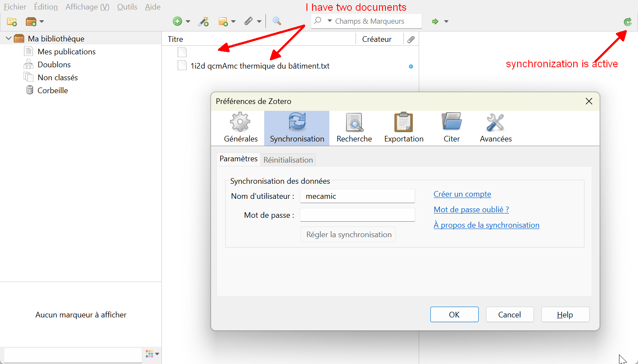Screen dimensions: 638x364
Task: Click the Mot de passe field
Action: (x=357, y=215)
